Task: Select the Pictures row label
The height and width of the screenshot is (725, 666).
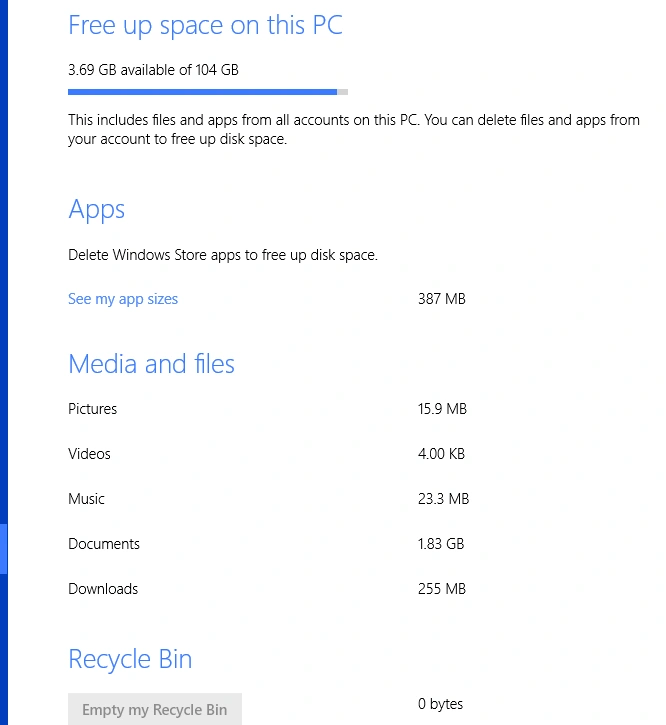Action: point(92,409)
